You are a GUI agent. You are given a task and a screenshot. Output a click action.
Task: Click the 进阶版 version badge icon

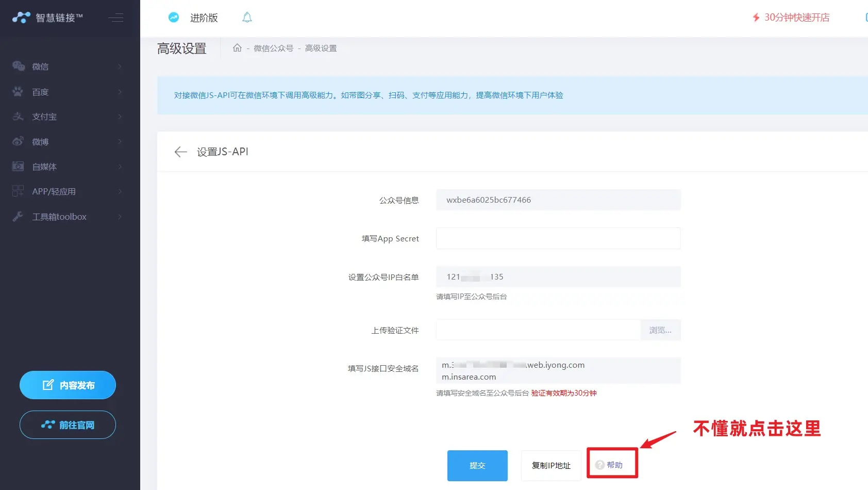[174, 18]
